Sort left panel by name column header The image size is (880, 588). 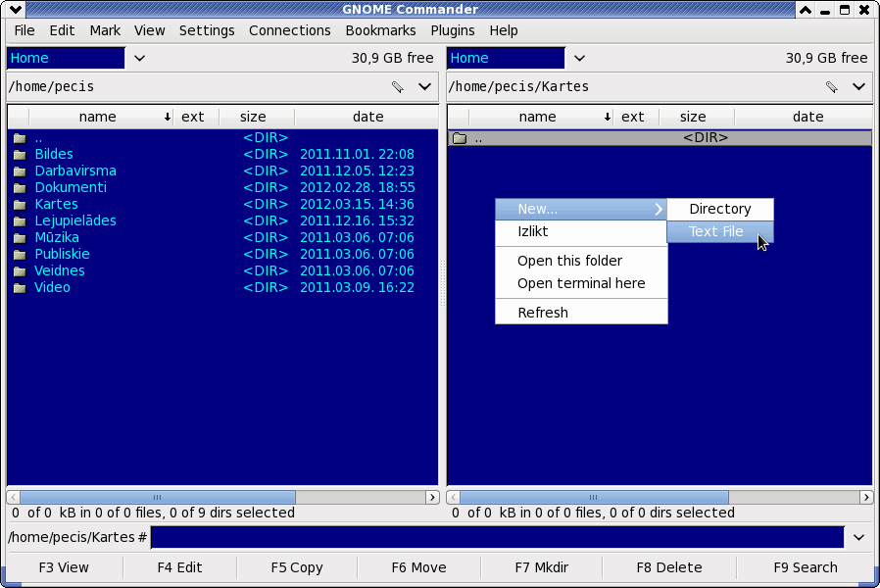pos(101,117)
